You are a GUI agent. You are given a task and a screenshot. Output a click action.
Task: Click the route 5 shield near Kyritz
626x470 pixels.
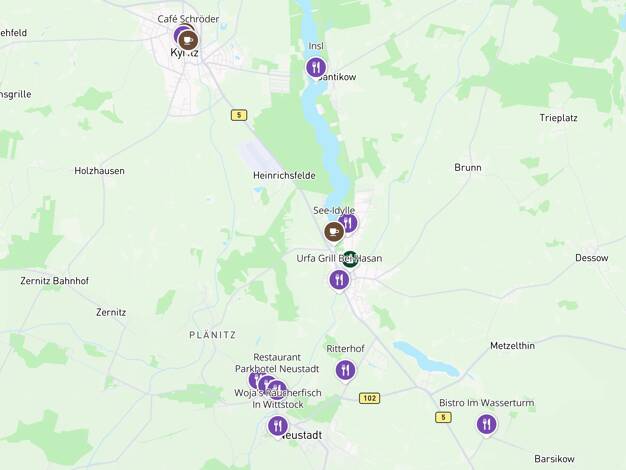[x=239, y=115]
